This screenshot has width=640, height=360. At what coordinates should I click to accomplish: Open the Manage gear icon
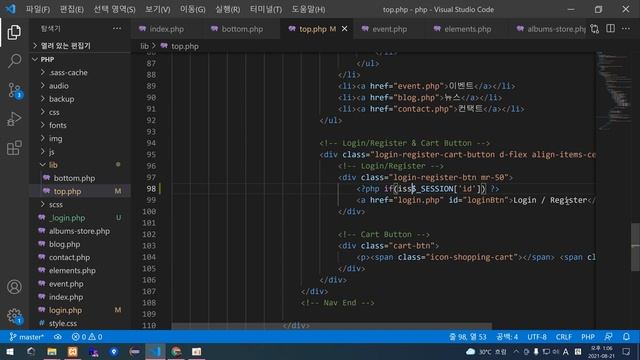click(x=14, y=316)
